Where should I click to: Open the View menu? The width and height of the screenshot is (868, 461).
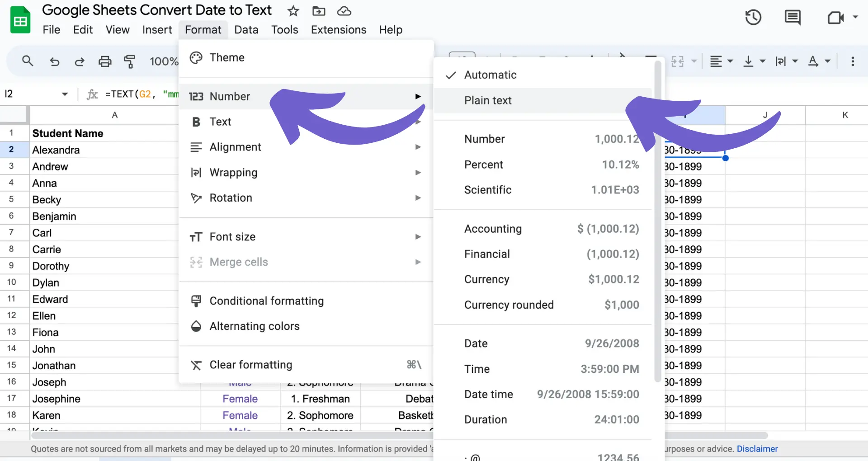click(x=118, y=30)
